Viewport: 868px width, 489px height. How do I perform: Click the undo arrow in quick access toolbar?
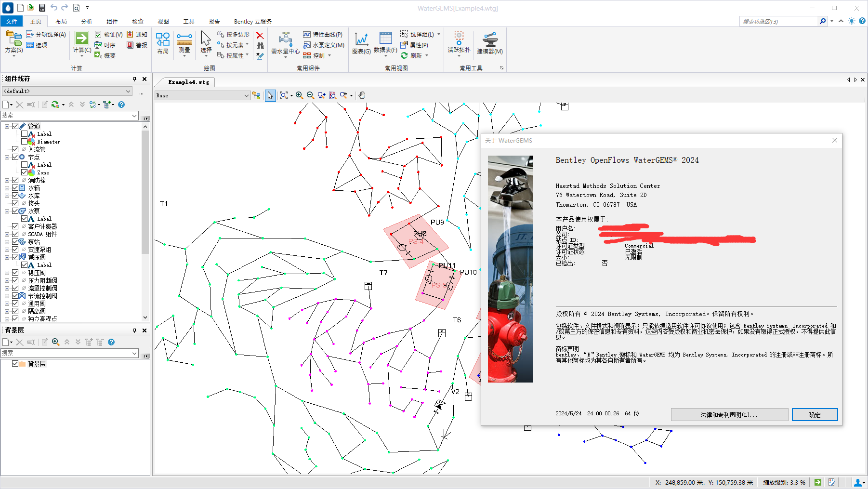(x=53, y=8)
